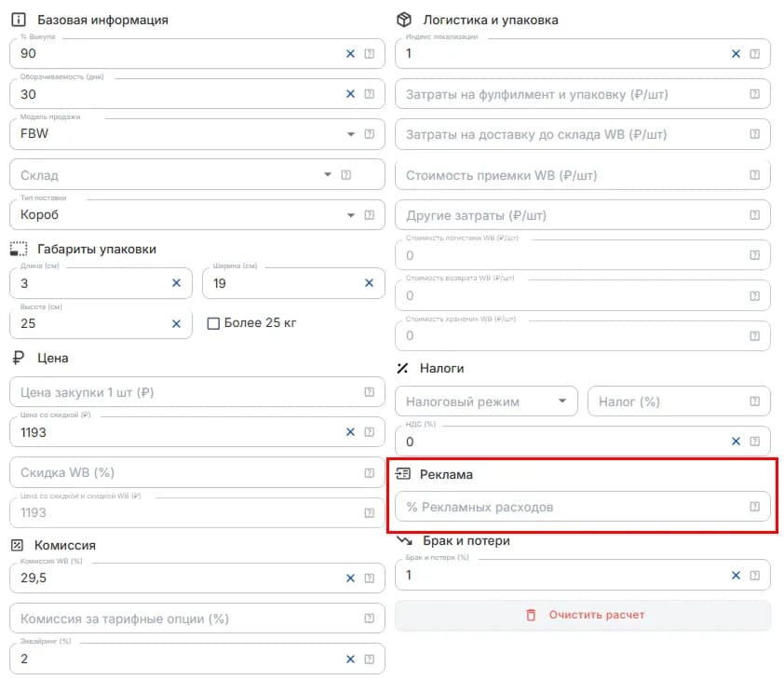Clear the Индекс локализации value
The width and height of the screenshot is (784, 680).
736,53
